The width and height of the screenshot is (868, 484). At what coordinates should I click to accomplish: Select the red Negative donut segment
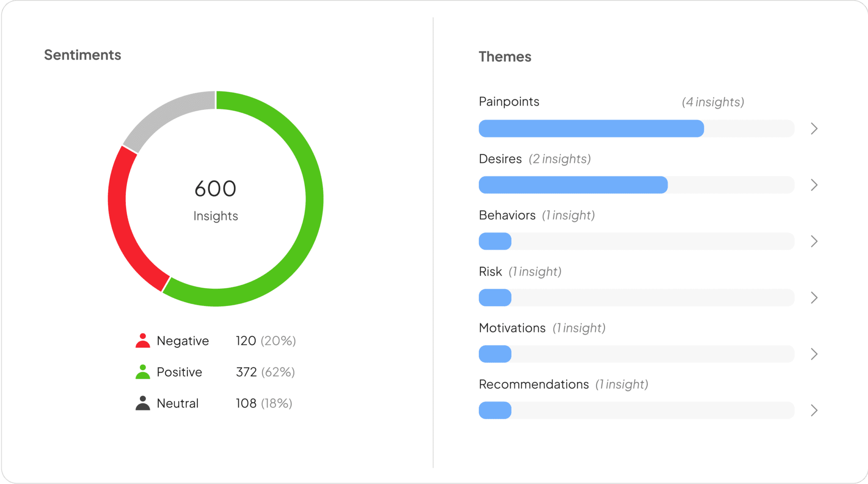[123, 220]
